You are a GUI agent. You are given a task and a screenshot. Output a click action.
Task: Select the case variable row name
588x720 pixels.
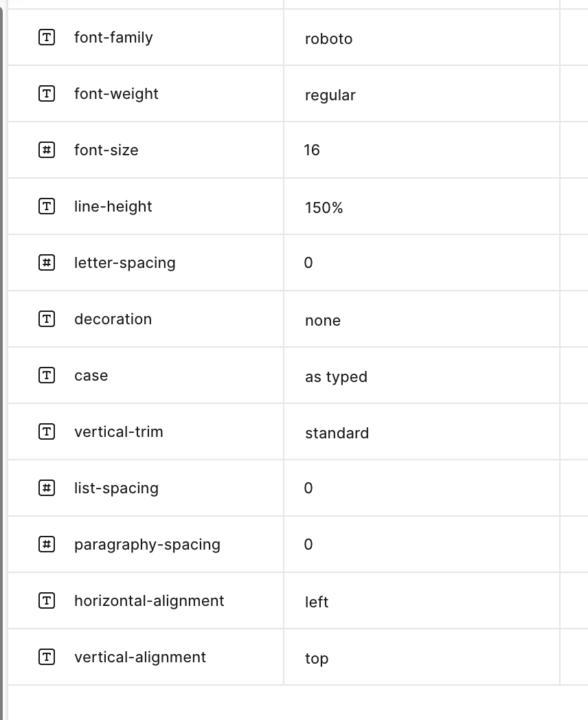pos(91,376)
